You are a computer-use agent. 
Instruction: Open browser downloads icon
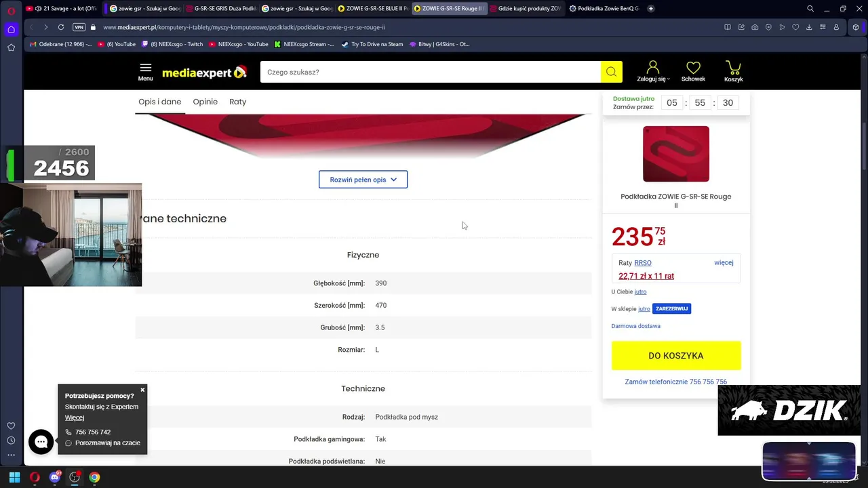809,27
